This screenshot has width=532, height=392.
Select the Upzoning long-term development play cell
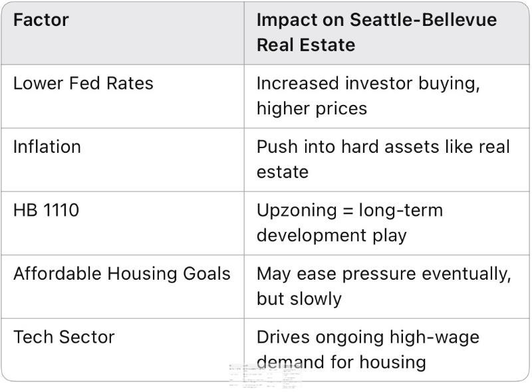point(387,223)
